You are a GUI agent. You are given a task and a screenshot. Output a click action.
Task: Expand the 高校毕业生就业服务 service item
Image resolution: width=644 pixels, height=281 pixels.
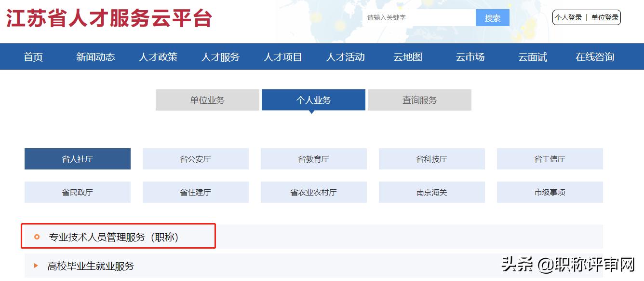[90, 266]
